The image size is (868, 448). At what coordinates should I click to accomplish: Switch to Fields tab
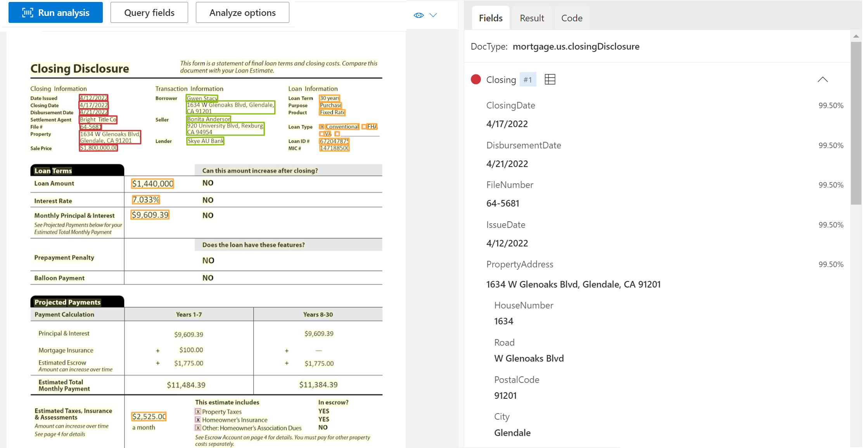point(490,18)
